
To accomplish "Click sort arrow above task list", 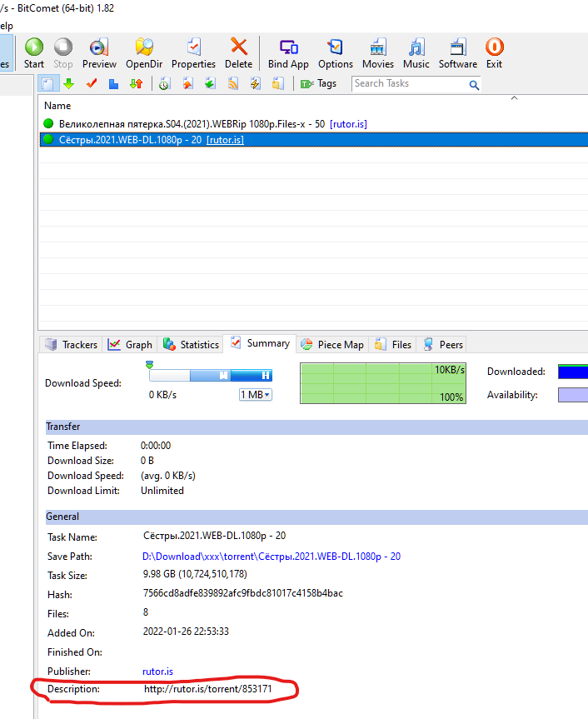I will [x=514, y=97].
